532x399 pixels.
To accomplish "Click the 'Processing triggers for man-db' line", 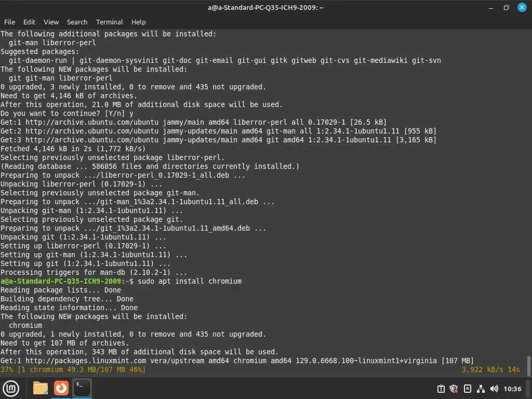I will [x=94, y=272].
